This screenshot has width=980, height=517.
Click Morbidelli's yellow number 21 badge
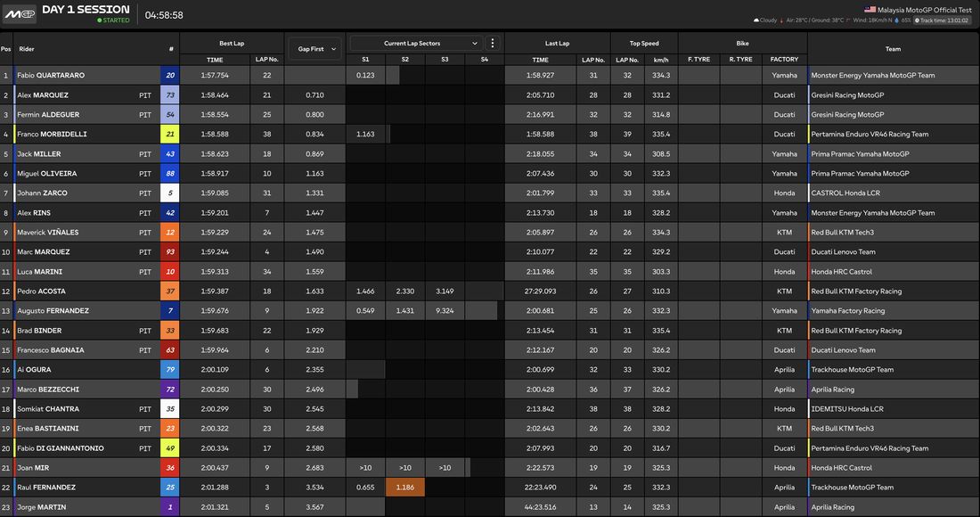170,134
